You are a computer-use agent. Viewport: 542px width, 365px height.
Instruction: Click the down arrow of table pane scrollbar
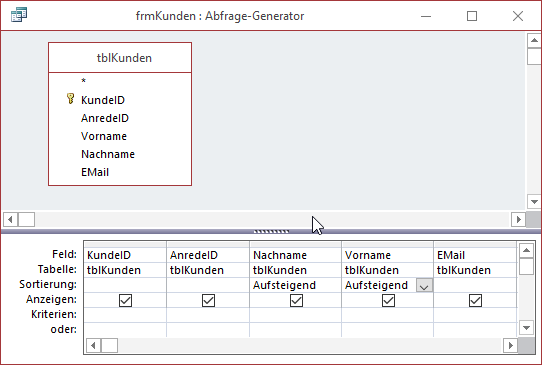tap(534, 202)
